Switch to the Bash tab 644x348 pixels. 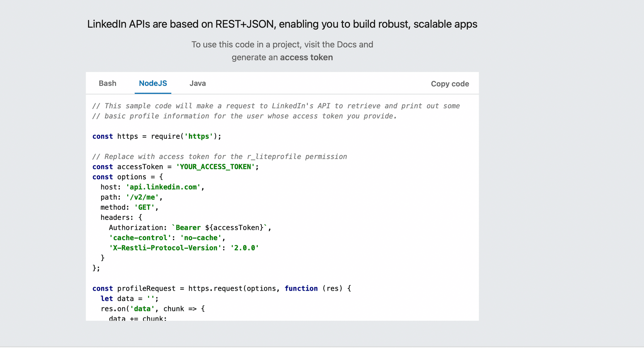pyautogui.click(x=108, y=83)
